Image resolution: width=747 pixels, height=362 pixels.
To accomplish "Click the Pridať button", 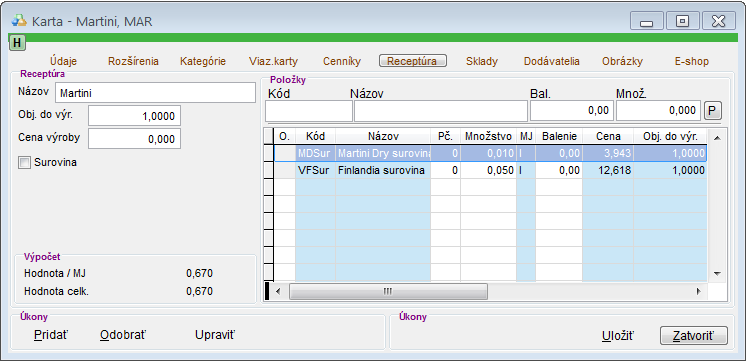I will click(51, 335).
